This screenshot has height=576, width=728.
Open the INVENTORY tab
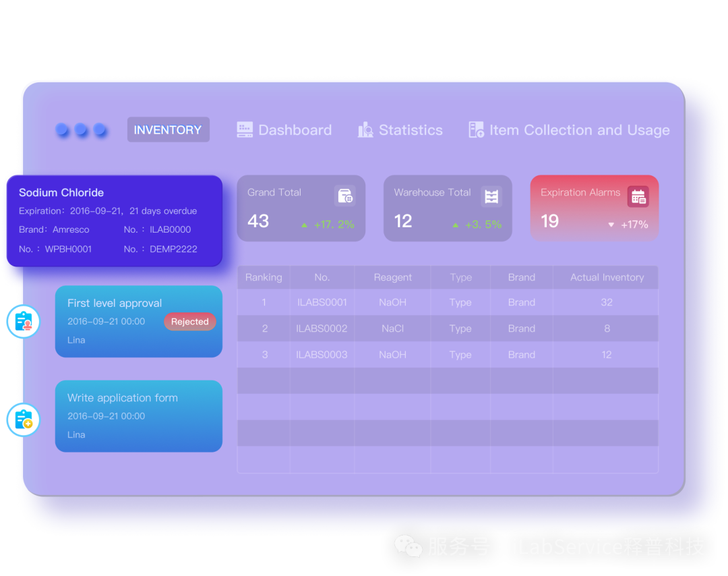coord(168,130)
